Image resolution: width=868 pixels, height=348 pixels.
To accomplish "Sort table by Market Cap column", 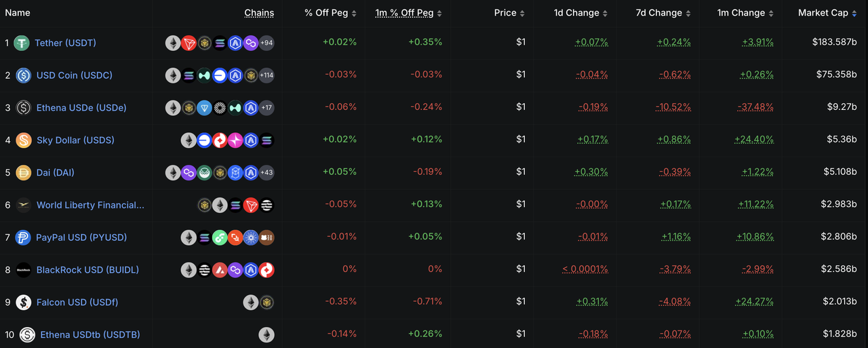I will [823, 13].
